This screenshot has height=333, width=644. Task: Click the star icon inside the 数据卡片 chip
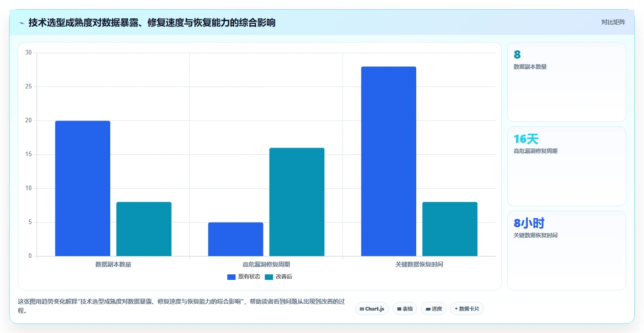point(456,309)
